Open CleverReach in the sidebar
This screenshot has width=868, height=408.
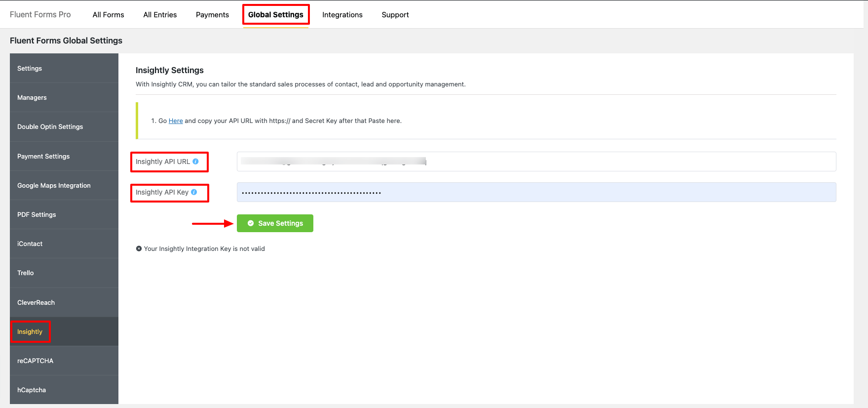pos(64,302)
